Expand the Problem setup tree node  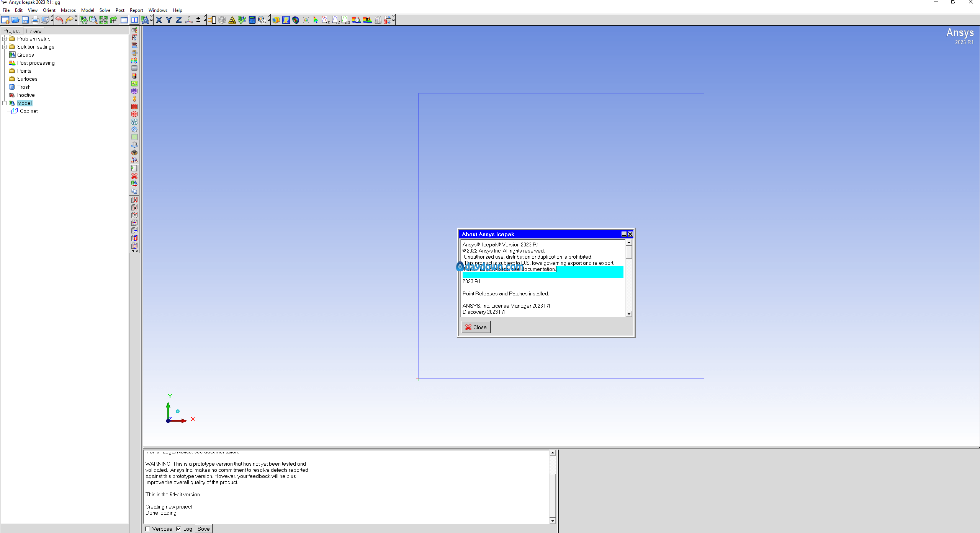5,39
